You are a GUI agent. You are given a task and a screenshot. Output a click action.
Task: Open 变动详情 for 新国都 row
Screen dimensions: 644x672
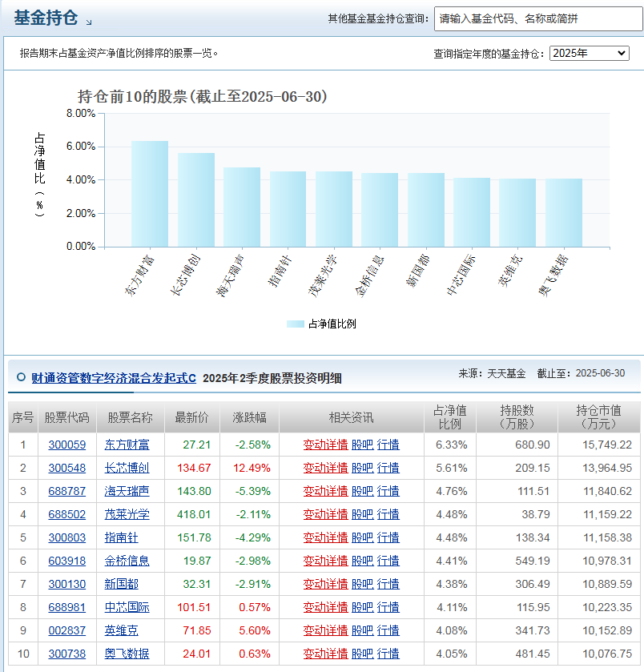pos(326,584)
